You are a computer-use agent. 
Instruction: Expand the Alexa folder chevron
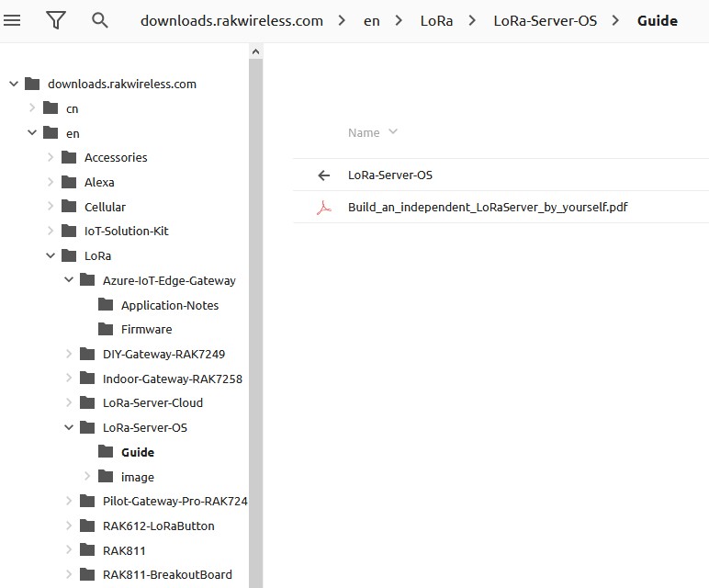point(51,182)
